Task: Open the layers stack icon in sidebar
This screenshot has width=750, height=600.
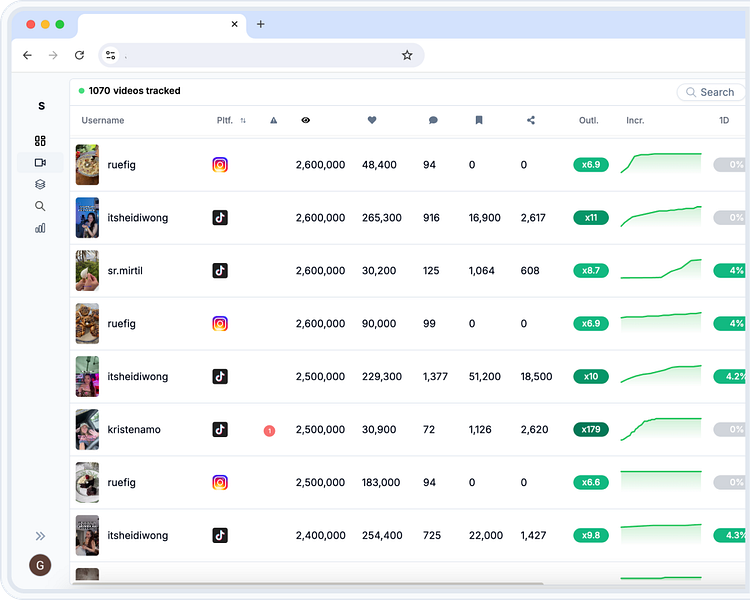Action: click(x=40, y=184)
